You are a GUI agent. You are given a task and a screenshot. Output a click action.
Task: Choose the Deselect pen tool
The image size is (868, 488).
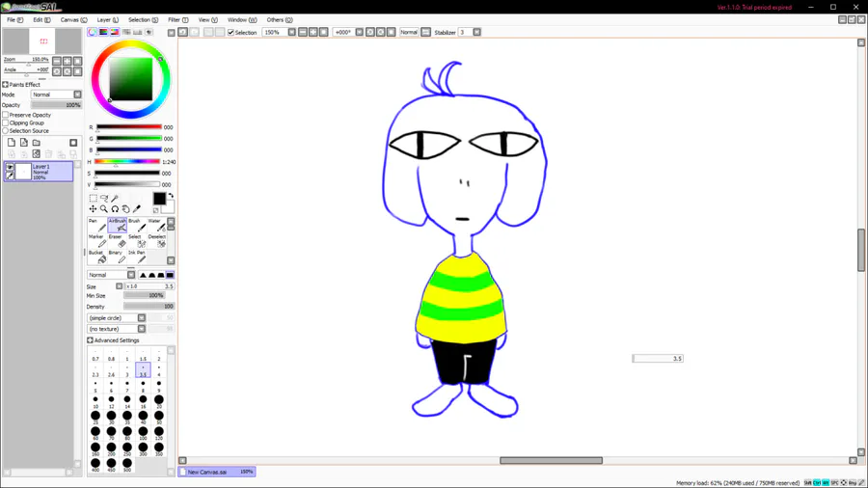coord(156,241)
